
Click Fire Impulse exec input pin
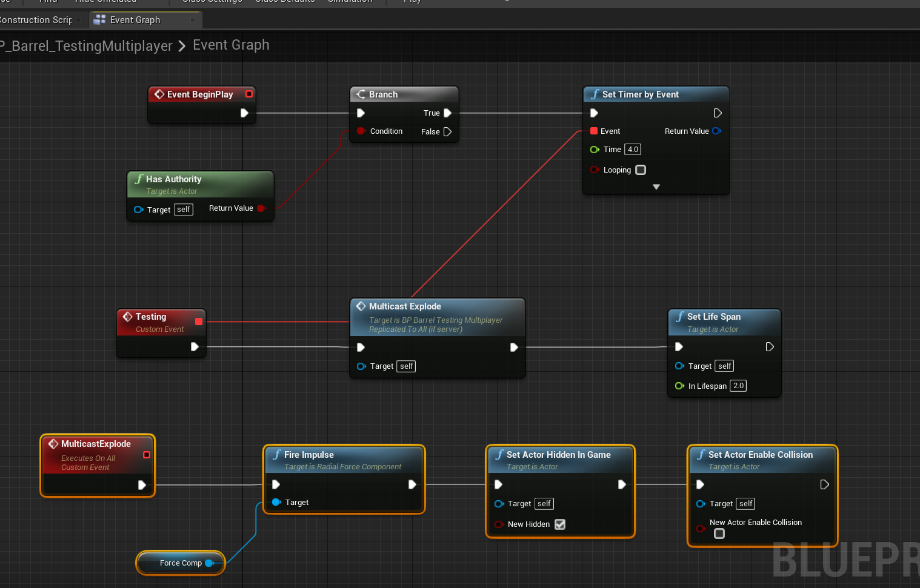pos(276,484)
